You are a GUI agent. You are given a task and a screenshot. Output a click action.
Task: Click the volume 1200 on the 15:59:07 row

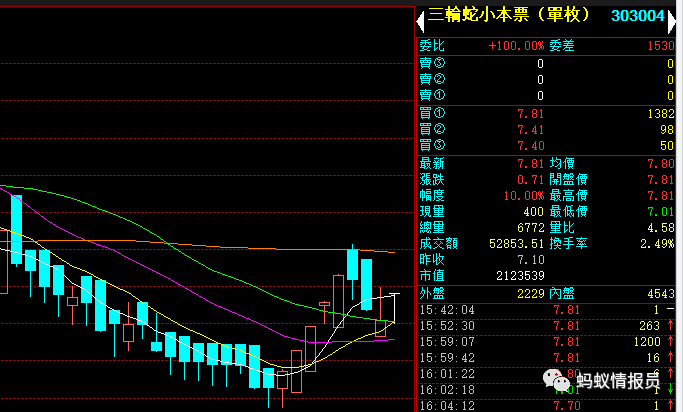click(x=647, y=342)
